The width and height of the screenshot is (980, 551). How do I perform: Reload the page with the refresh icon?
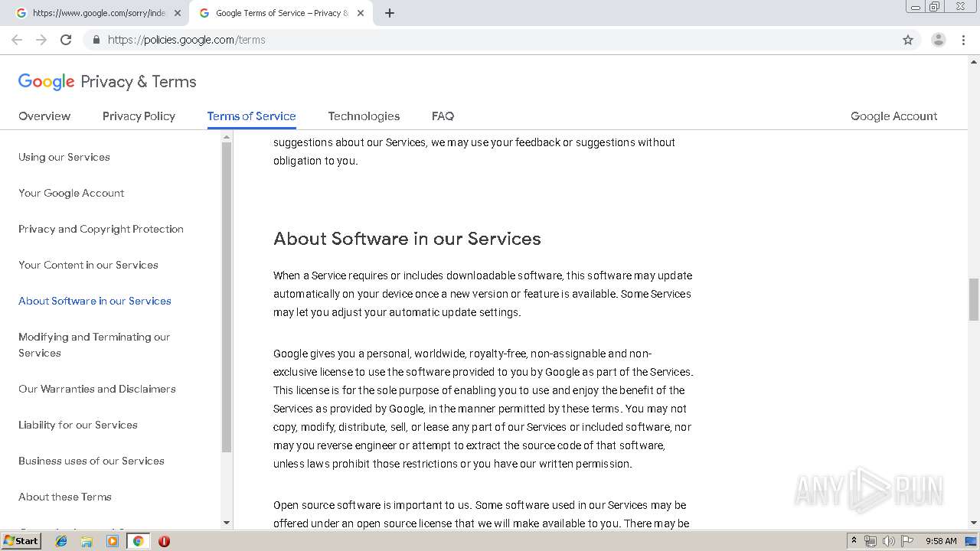(x=66, y=40)
